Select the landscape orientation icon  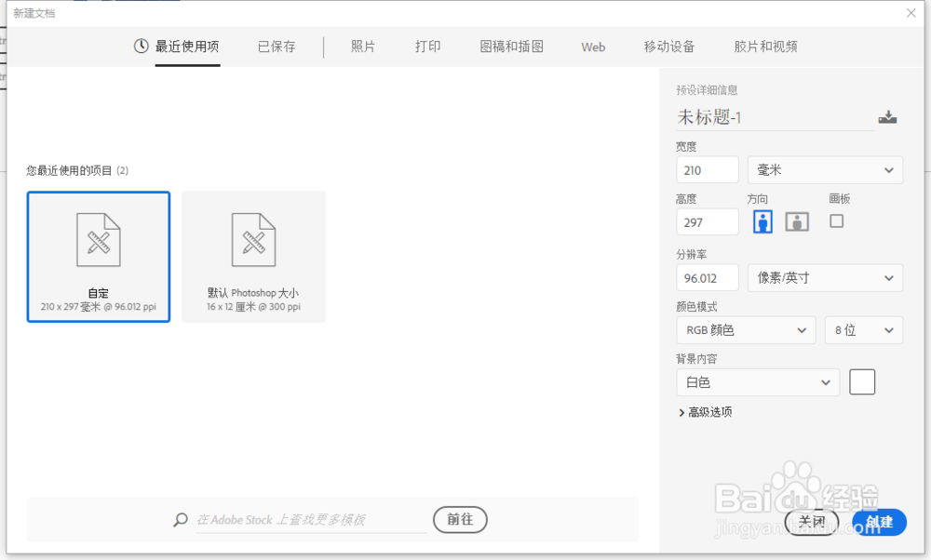(x=796, y=221)
